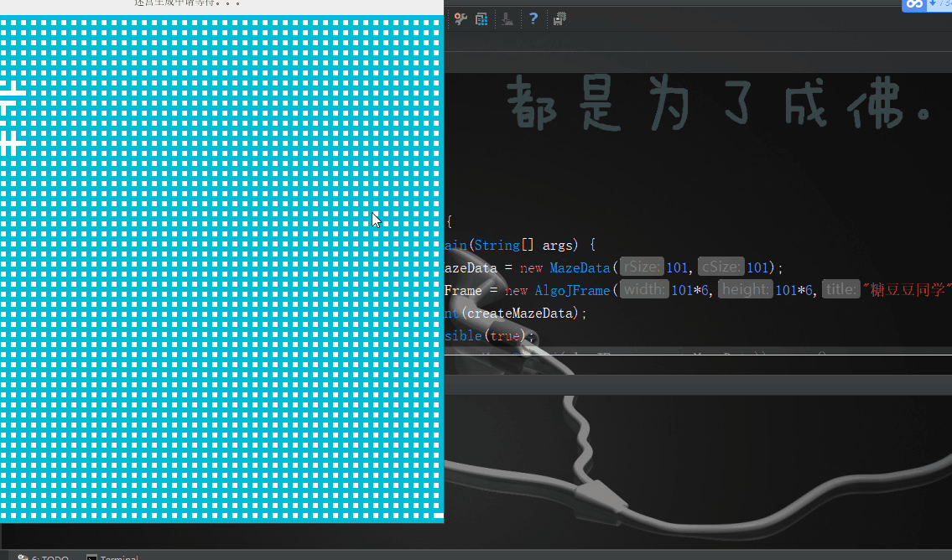Image resolution: width=952 pixels, height=560 pixels.
Task: Click the blue cloud badge at top right
Action: 914,5
